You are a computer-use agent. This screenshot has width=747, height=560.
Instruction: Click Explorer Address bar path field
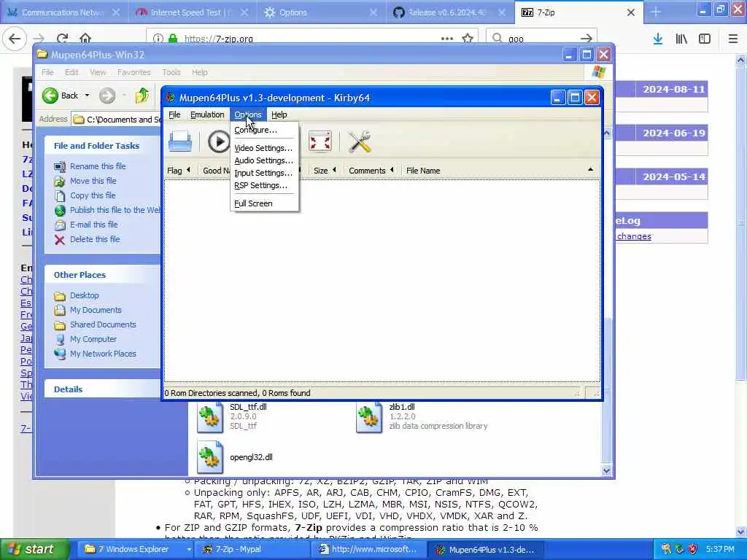coord(116,120)
